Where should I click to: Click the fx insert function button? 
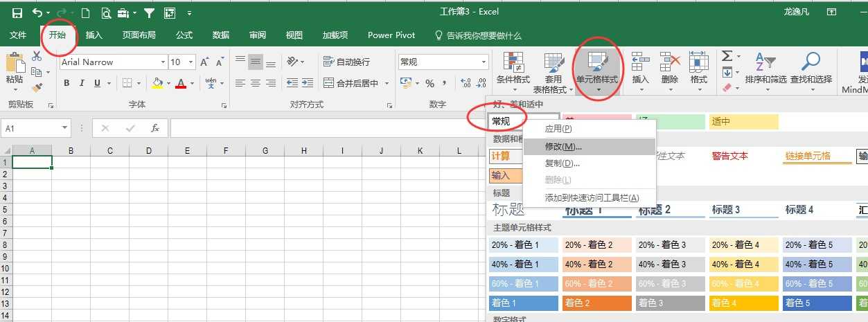pyautogui.click(x=155, y=128)
